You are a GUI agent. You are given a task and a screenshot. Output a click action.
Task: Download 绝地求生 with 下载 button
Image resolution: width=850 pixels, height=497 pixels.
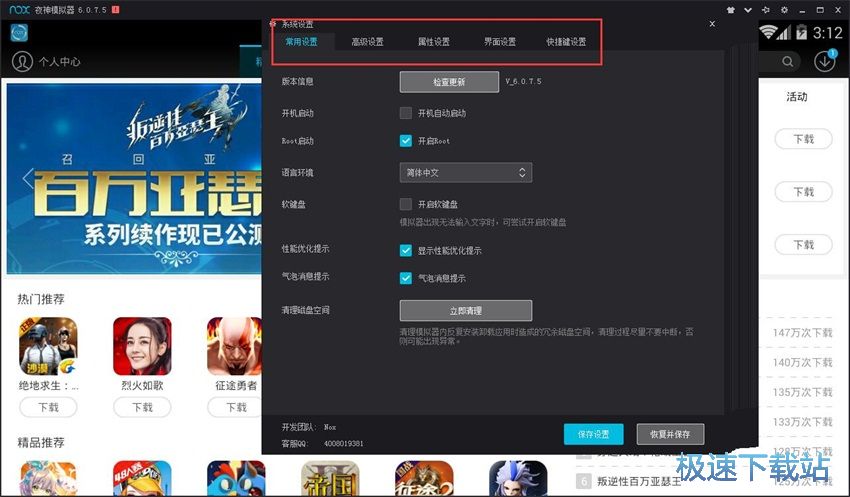(48, 407)
